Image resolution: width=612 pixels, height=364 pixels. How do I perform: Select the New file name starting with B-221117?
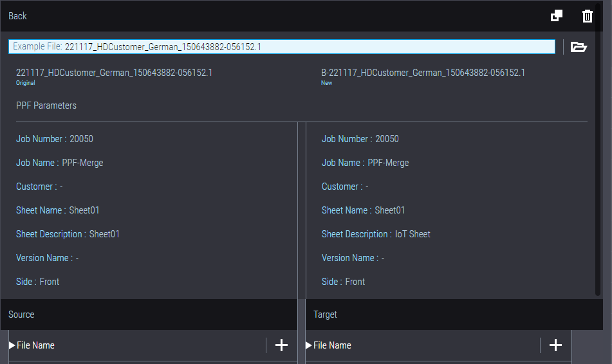point(423,73)
